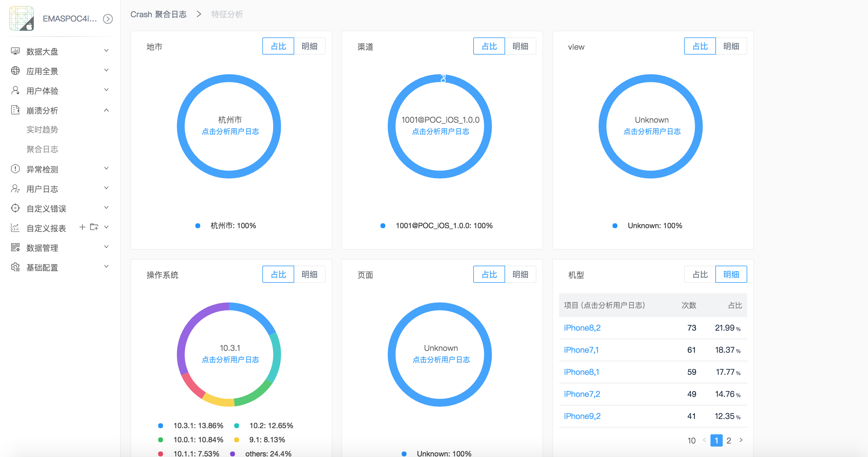Open 聚合日志 submenu item

pos(42,149)
